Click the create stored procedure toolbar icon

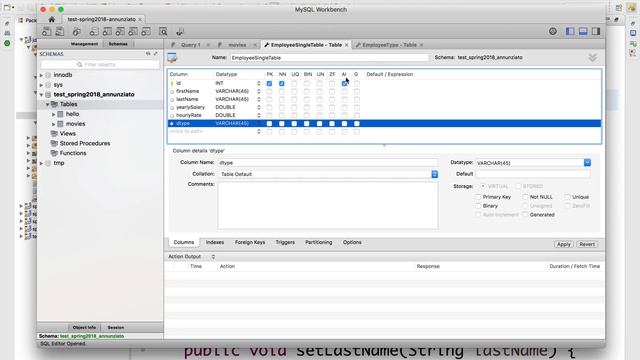133,31
